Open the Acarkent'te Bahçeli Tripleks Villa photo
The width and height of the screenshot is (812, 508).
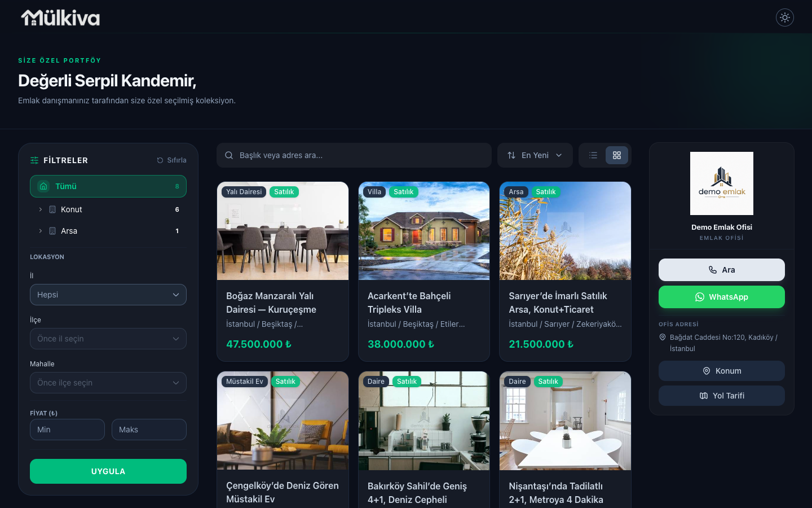point(424,231)
